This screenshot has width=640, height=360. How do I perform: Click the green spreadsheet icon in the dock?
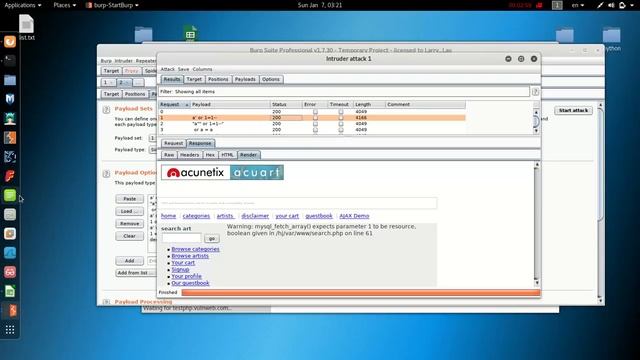[10, 291]
